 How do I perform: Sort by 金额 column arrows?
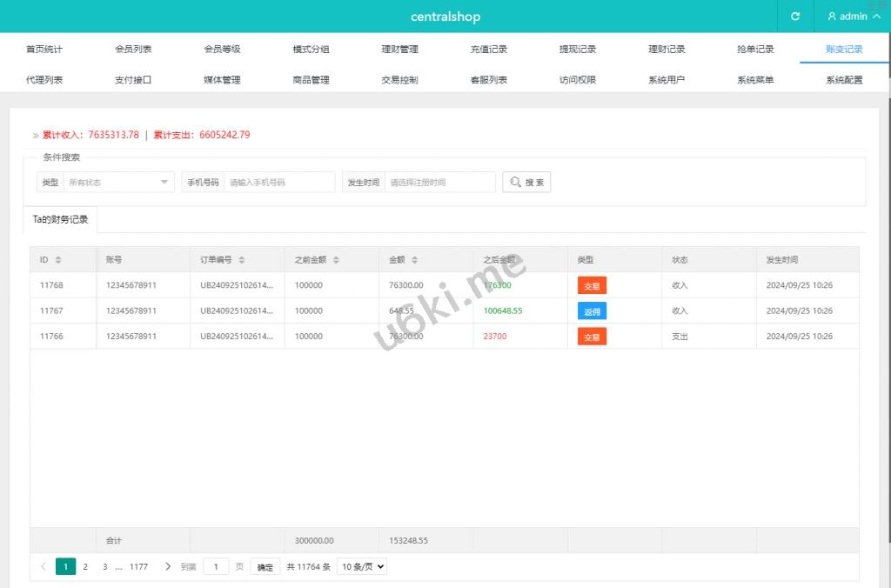click(414, 260)
